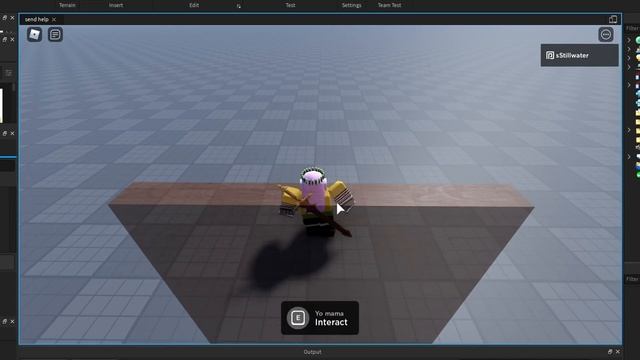Focus the Explorer Filter field at top right
The height and width of the screenshot is (360, 640).
(632, 28)
